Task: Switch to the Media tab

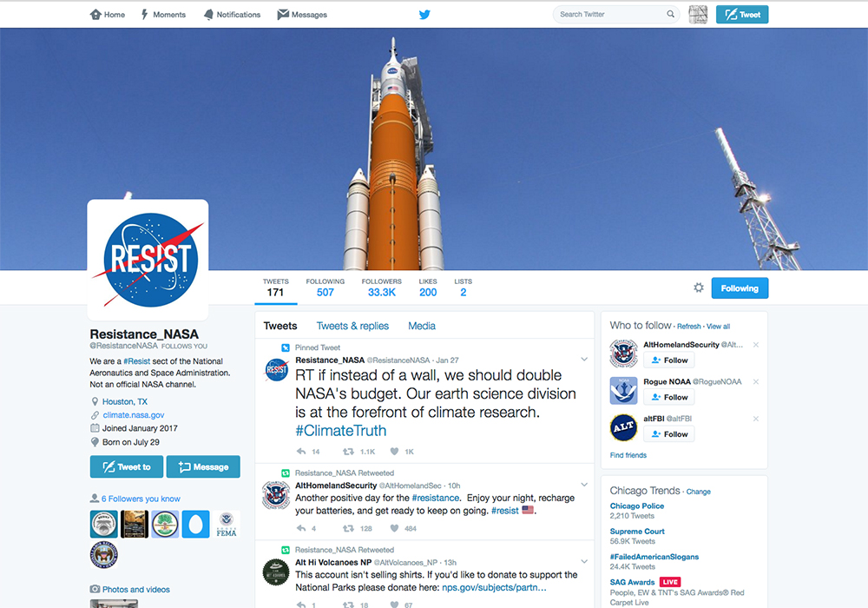Action: pyautogui.click(x=422, y=326)
